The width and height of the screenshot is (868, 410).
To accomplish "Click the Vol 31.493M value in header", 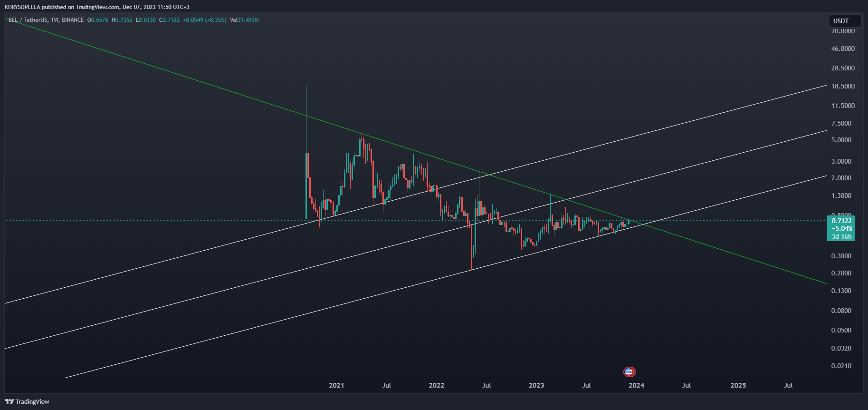I will (244, 20).
